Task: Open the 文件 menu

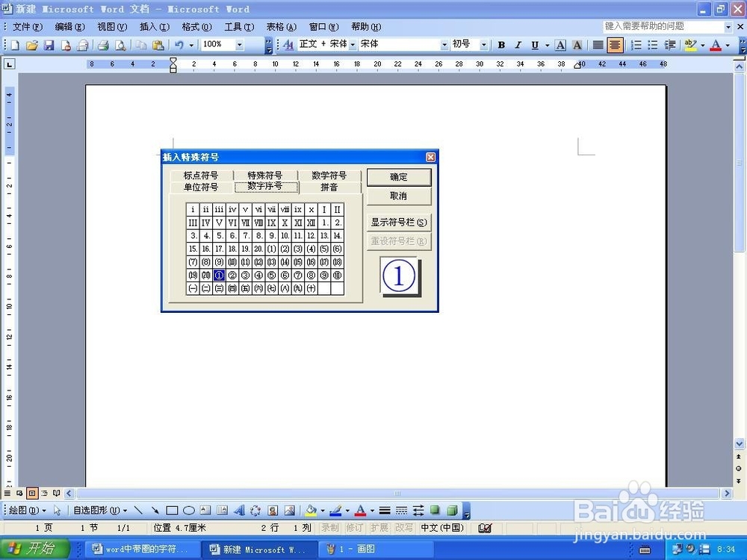Action: point(28,27)
